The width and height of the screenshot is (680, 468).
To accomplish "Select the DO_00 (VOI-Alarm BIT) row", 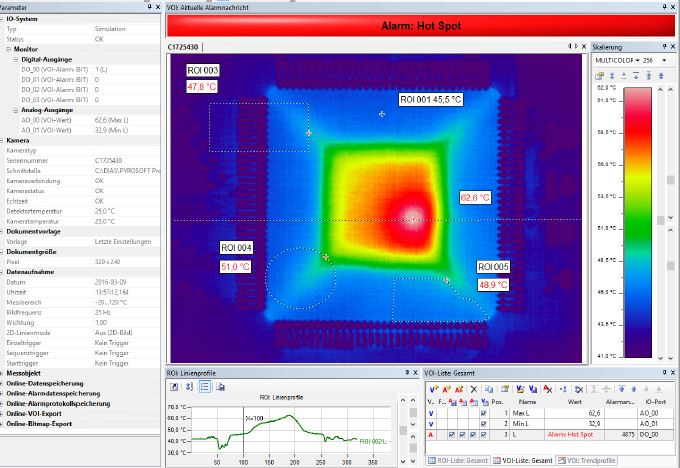I will pos(80,69).
